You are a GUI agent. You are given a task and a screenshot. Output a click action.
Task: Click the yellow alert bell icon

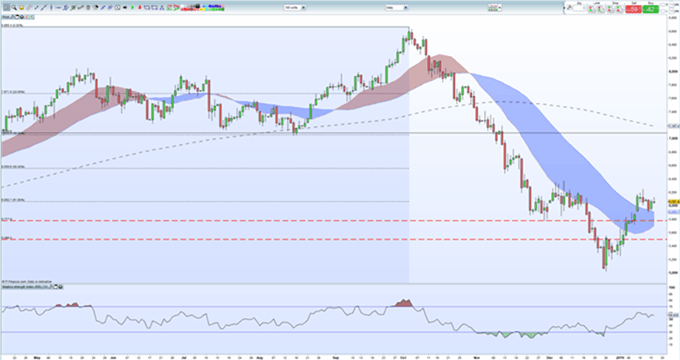[x=21, y=7]
